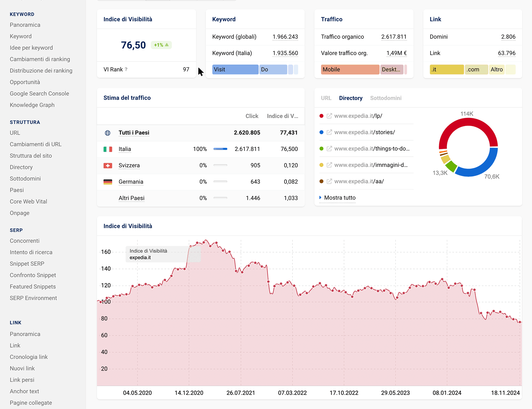This screenshot has width=532, height=409.
Task: Open SERP Environment in sidebar
Action: [x=33, y=298]
